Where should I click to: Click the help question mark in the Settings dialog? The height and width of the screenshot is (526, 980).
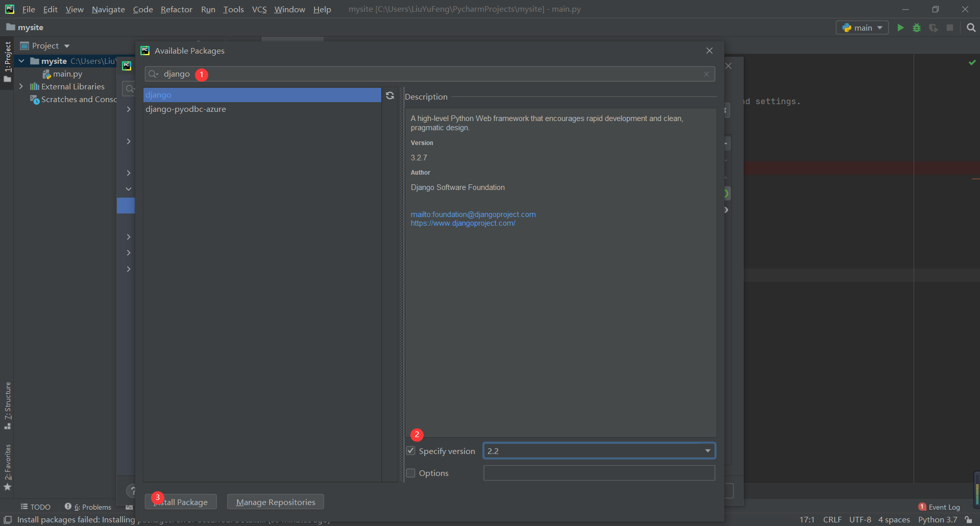tap(131, 491)
